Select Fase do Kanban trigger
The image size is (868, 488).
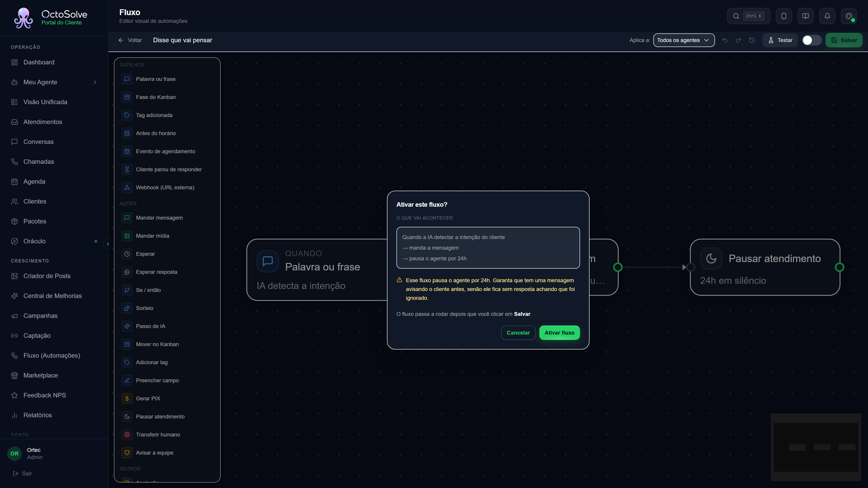pyautogui.click(x=167, y=97)
